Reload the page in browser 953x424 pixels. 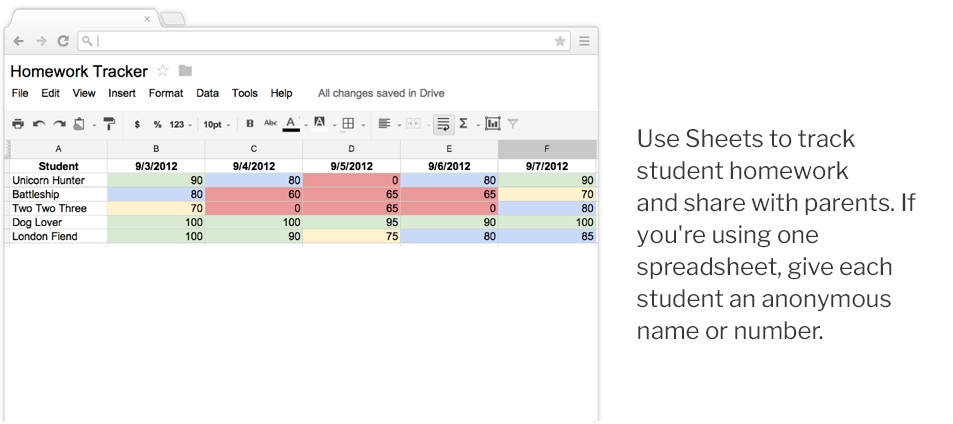click(63, 41)
